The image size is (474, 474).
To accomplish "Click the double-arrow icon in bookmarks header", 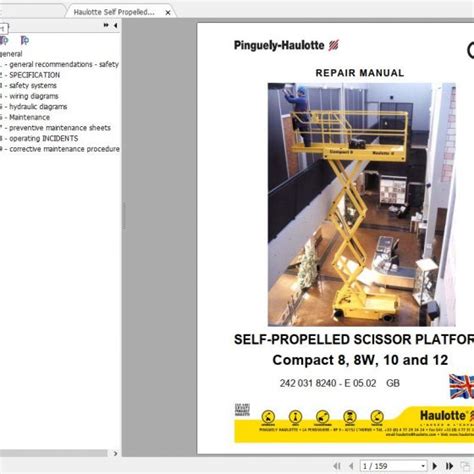I will [x=106, y=25].
